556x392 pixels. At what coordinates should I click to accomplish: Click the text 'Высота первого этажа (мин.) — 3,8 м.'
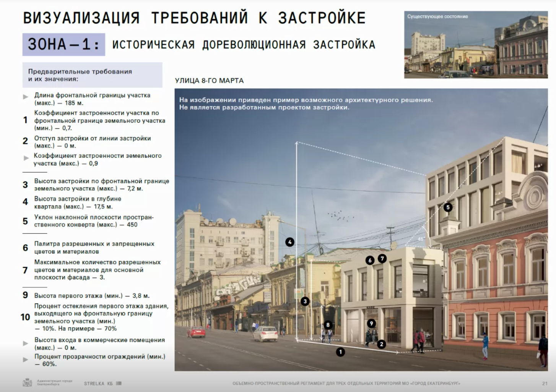(92, 296)
